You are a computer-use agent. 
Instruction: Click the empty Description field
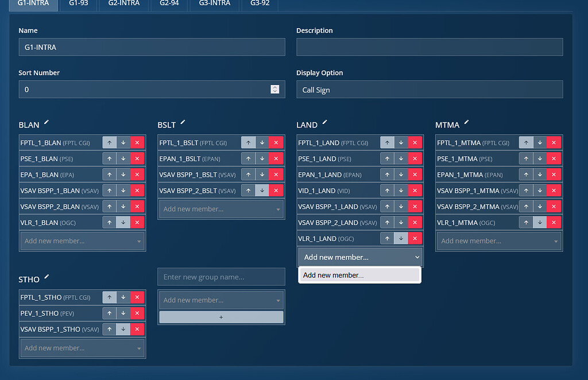pos(430,47)
